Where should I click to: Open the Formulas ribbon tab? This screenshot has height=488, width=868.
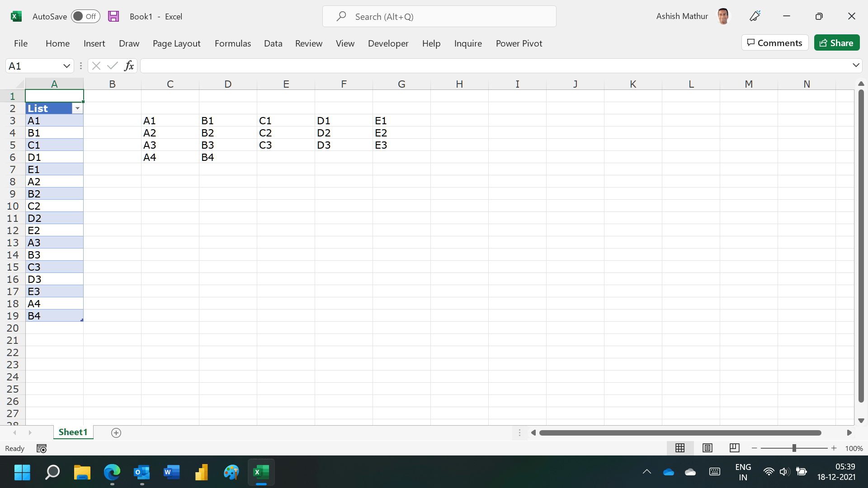[x=232, y=43]
